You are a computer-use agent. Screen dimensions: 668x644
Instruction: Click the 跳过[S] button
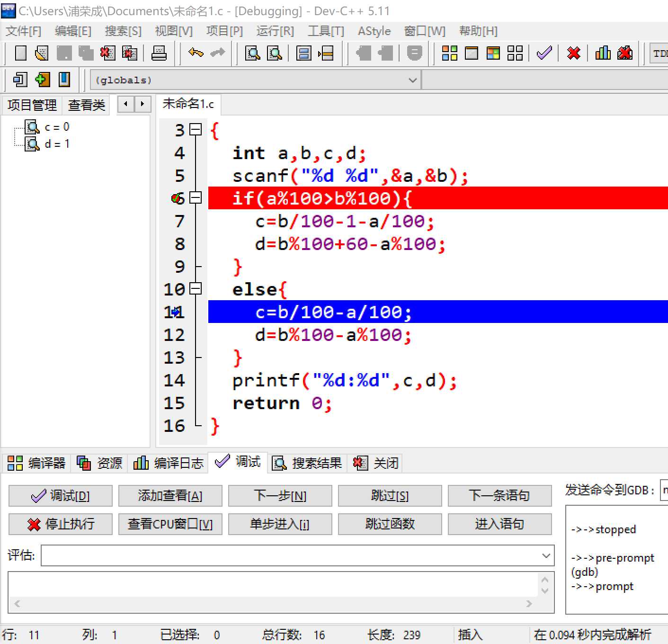tap(390, 496)
